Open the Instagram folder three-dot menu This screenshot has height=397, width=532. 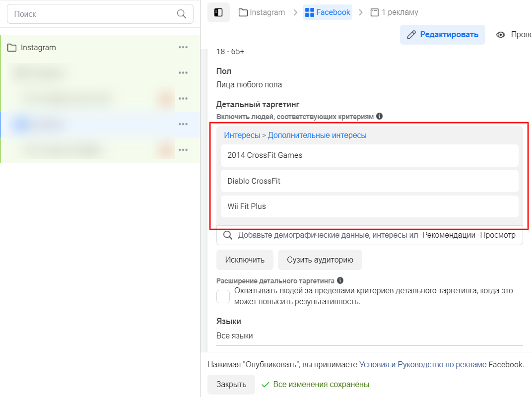pos(183,47)
